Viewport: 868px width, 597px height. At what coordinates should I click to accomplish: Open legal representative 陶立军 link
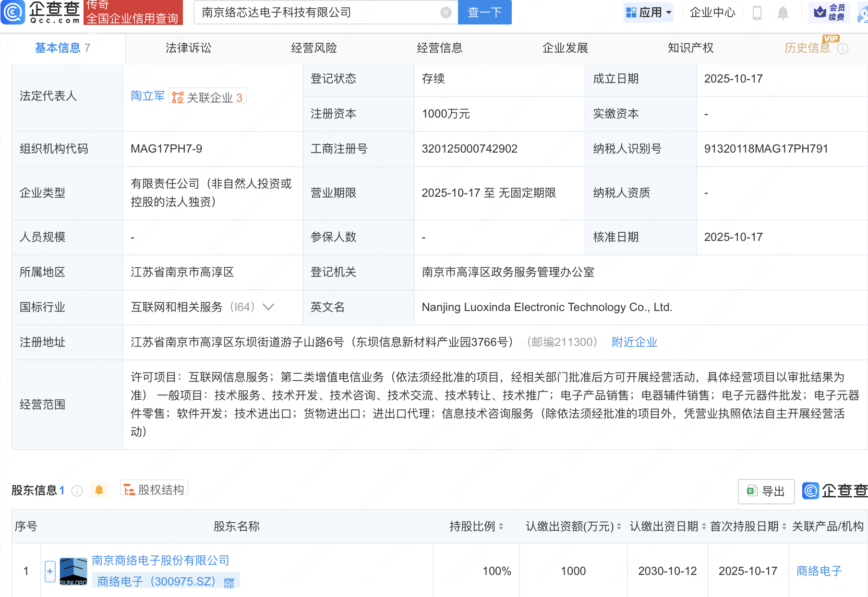tap(147, 96)
